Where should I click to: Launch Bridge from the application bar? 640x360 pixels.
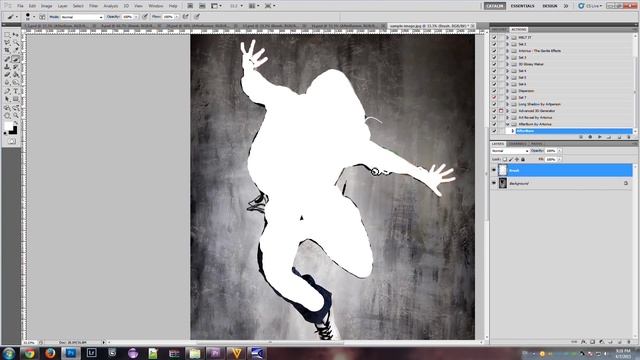pos(190,6)
